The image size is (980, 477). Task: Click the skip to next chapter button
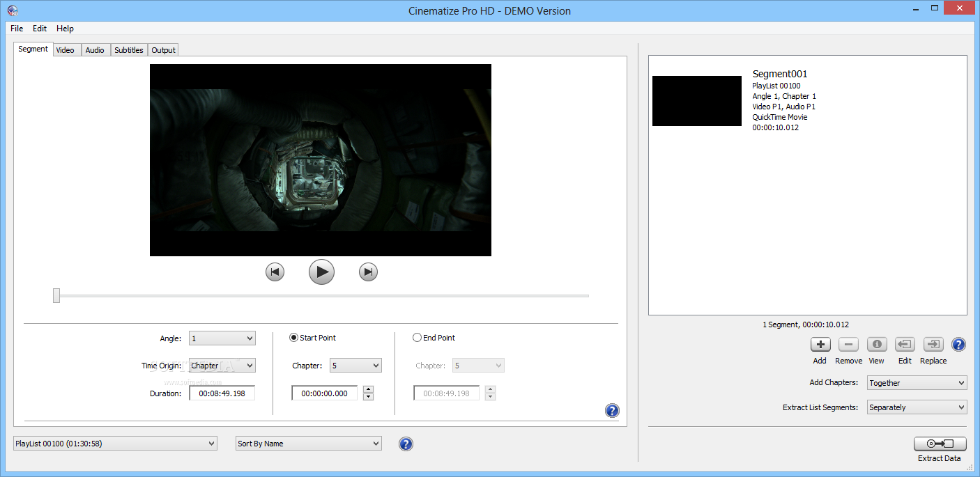click(368, 272)
